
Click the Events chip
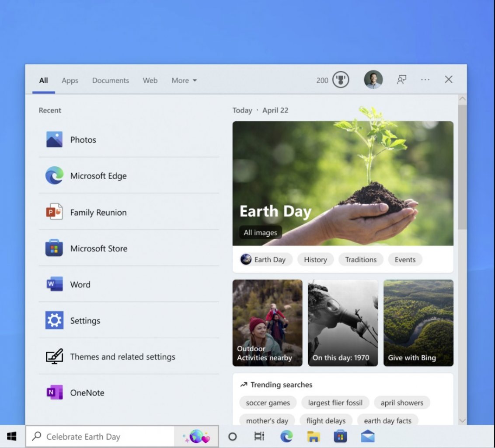pos(405,259)
